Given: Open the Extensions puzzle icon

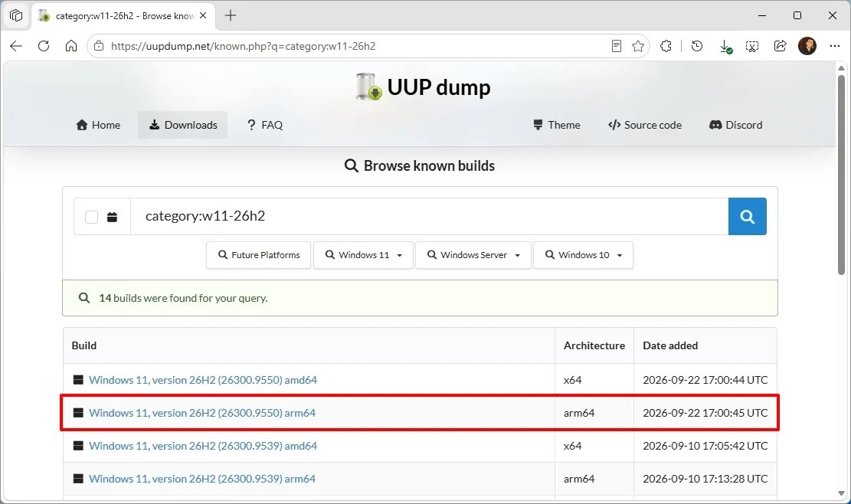Looking at the screenshot, I should [666, 46].
